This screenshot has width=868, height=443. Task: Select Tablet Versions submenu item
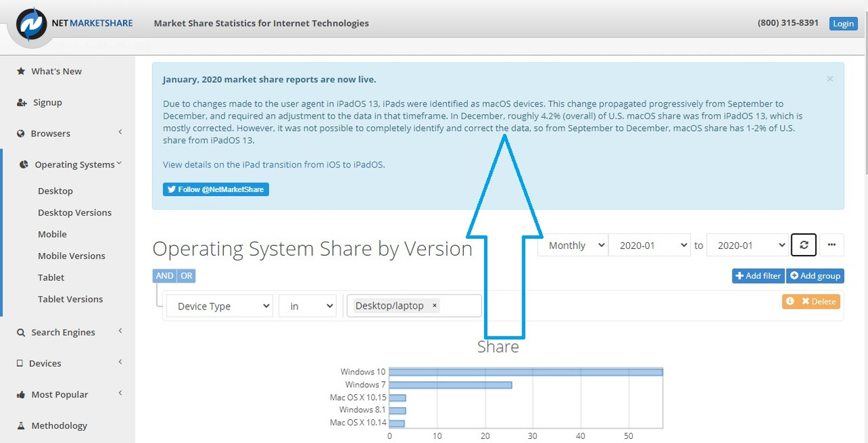(x=71, y=299)
